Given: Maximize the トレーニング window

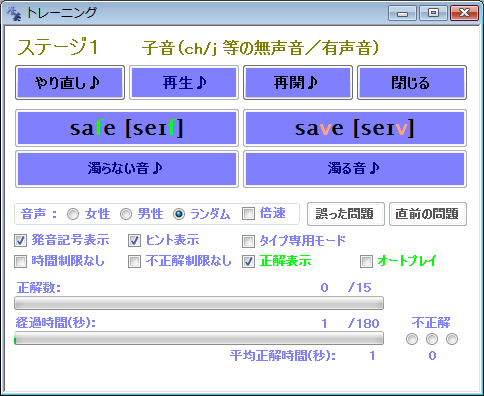Looking at the screenshot, I should coord(433,13).
